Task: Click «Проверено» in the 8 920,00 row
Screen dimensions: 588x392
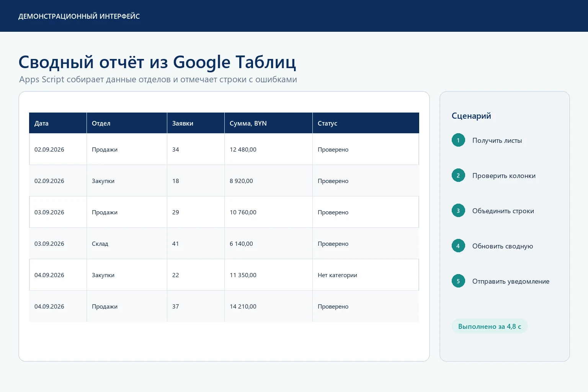Action: [333, 181]
